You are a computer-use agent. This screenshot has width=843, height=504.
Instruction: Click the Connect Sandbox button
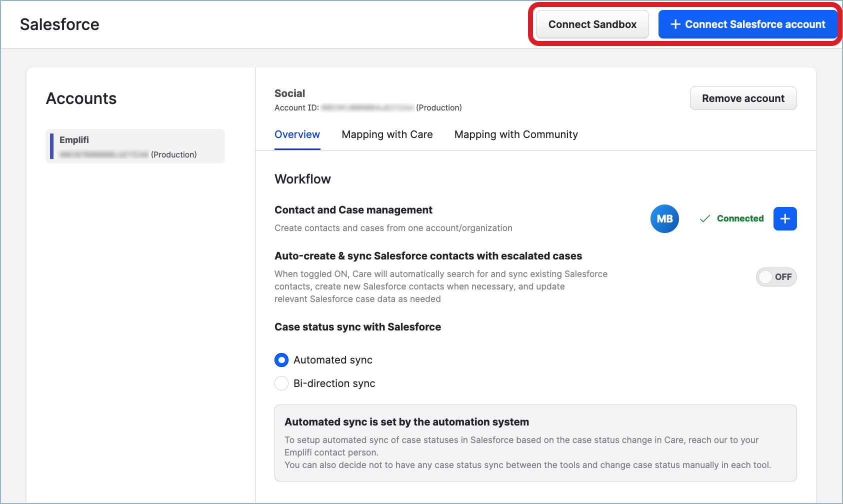pos(592,24)
